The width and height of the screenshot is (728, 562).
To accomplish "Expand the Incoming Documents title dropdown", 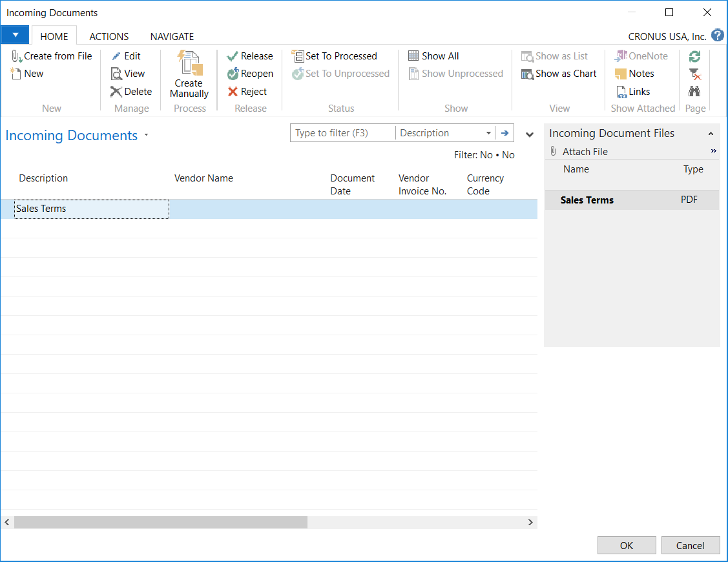I will (x=147, y=136).
